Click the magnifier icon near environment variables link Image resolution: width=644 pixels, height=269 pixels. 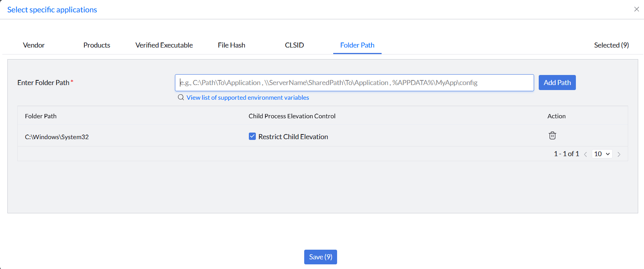click(181, 97)
